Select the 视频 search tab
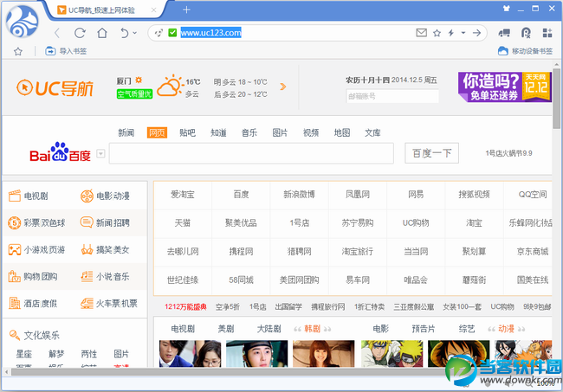Image resolution: width=563 pixels, height=392 pixels. [x=311, y=132]
